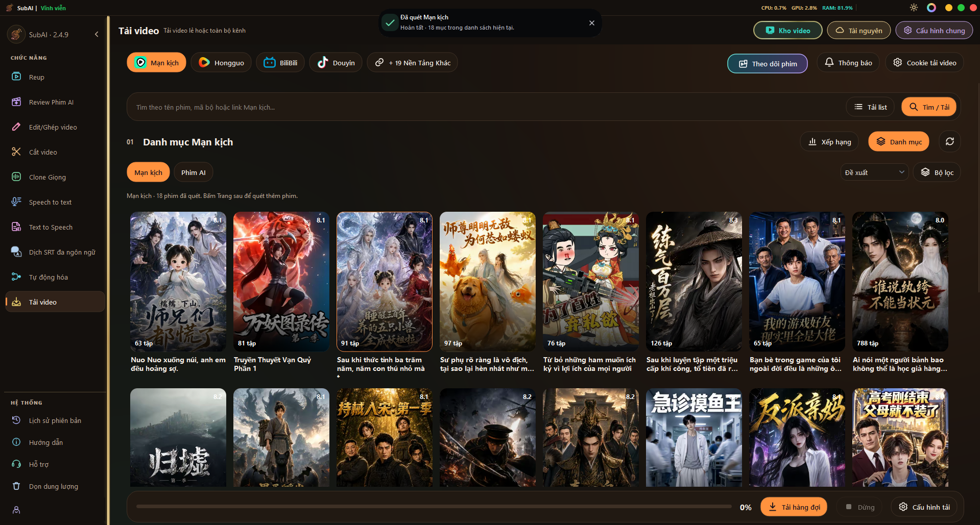
Task: Open Tài nguyên resources
Action: point(859,31)
